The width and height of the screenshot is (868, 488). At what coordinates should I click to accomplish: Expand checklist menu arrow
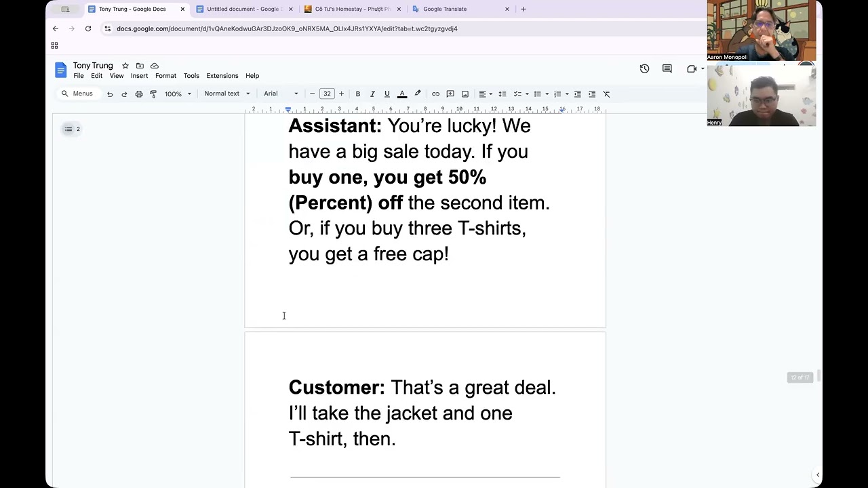526,94
